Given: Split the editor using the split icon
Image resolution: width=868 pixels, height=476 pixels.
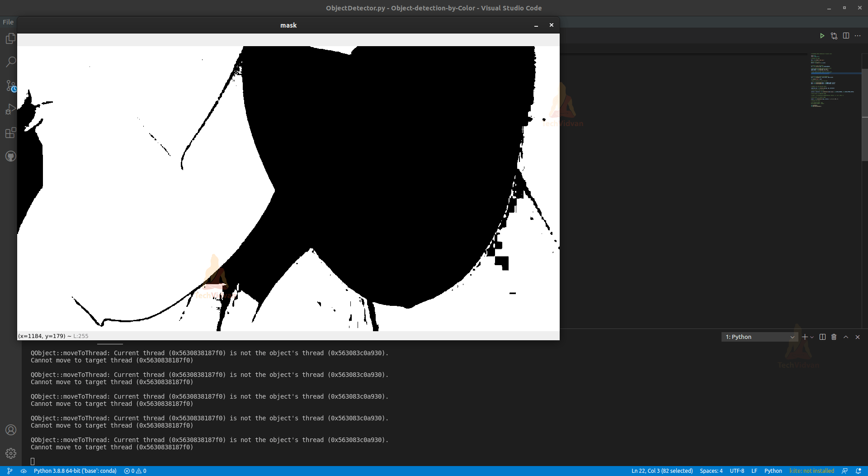Looking at the screenshot, I should pyautogui.click(x=846, y=36).
